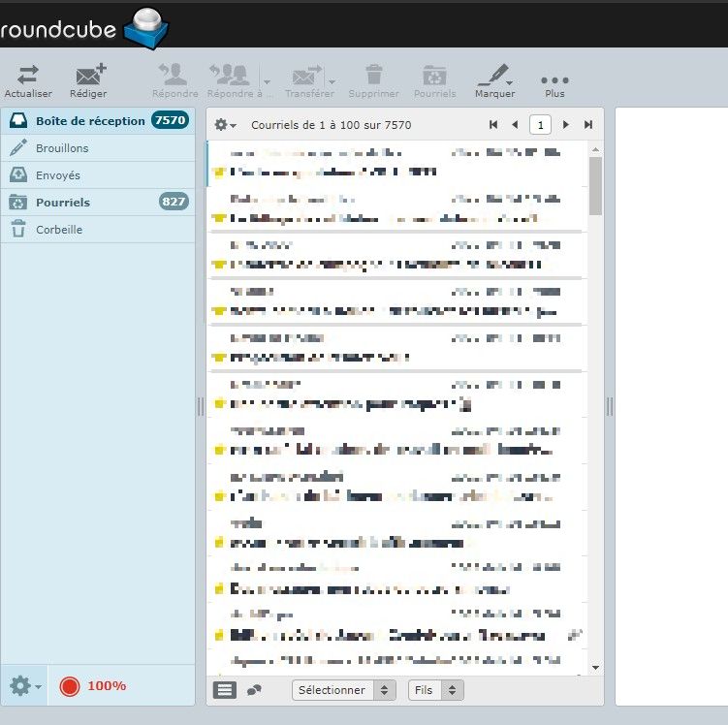
Task: Click the Actualiser refresh icon
Action: pos(28,76)
